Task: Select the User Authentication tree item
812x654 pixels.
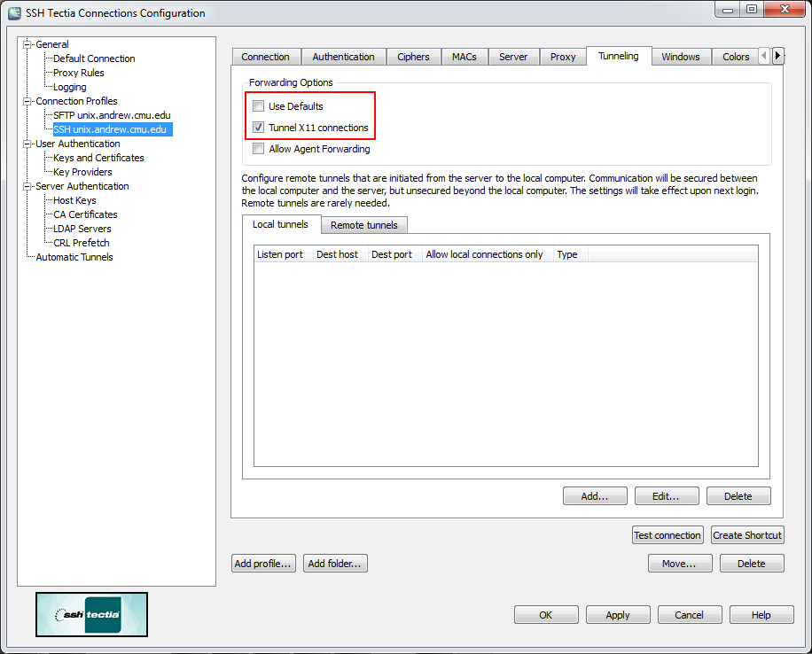Action: click(x=78, y=144)
